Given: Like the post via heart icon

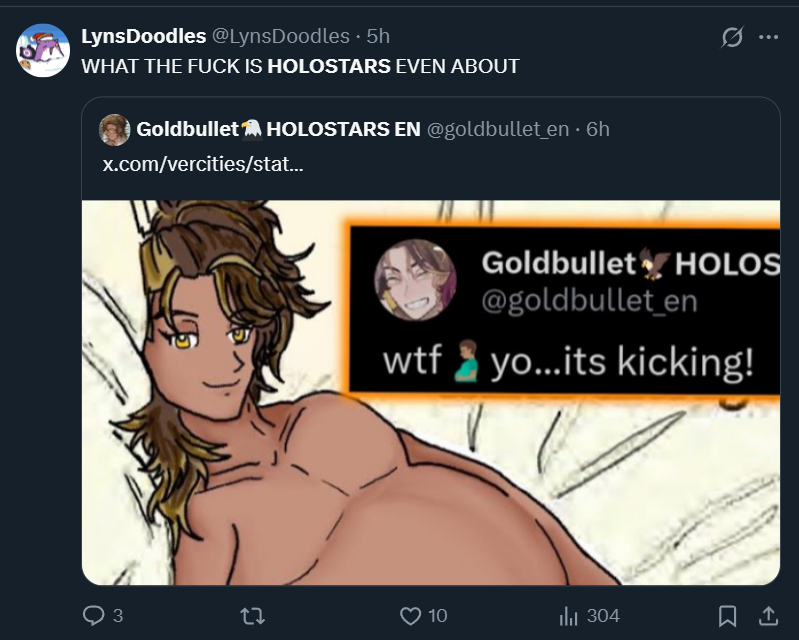Looking at the screenshot, I should (x=410, y=616).
